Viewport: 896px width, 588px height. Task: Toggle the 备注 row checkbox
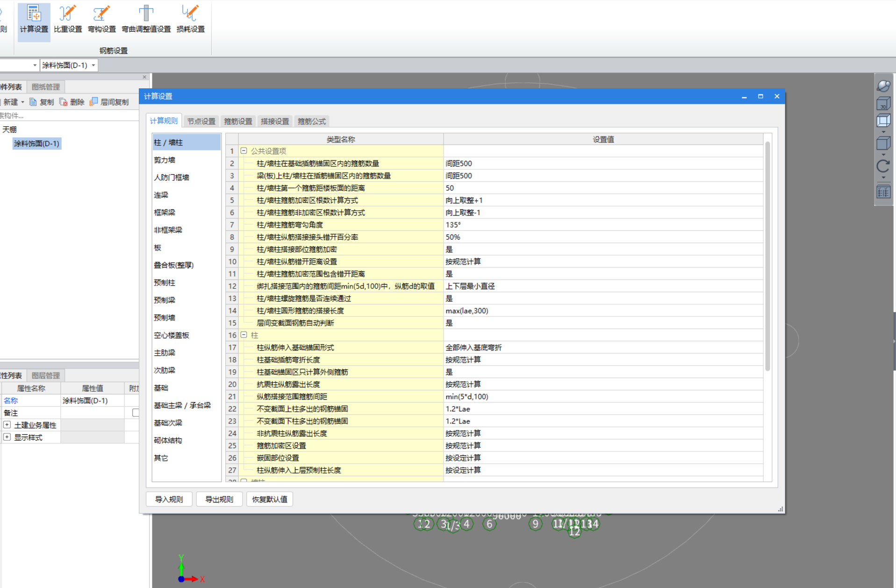pos(136,413)
